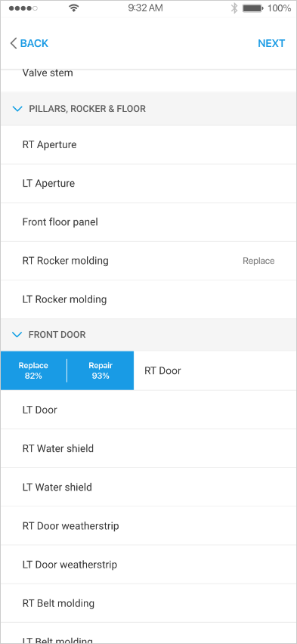The image size is (297, 644).
Task: Choose Replace 82% for RT Door
Action: pyautogui.click(x=33, y=370)
